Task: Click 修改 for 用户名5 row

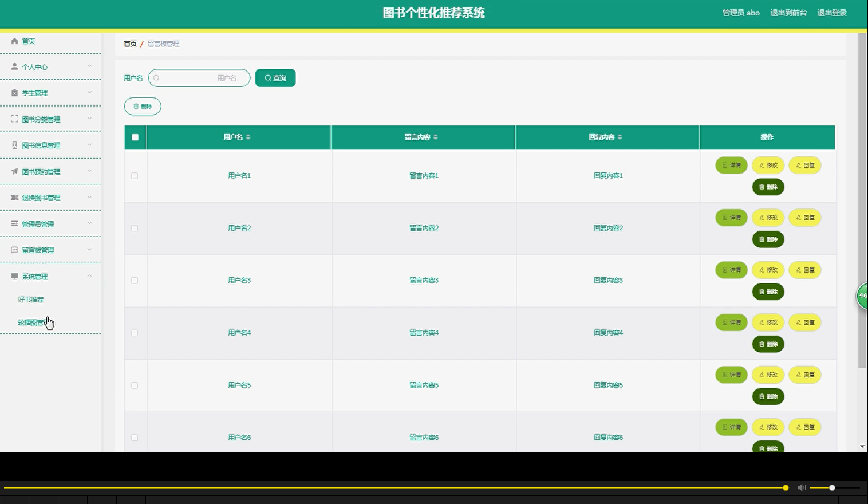Action: tap(768, 375)
